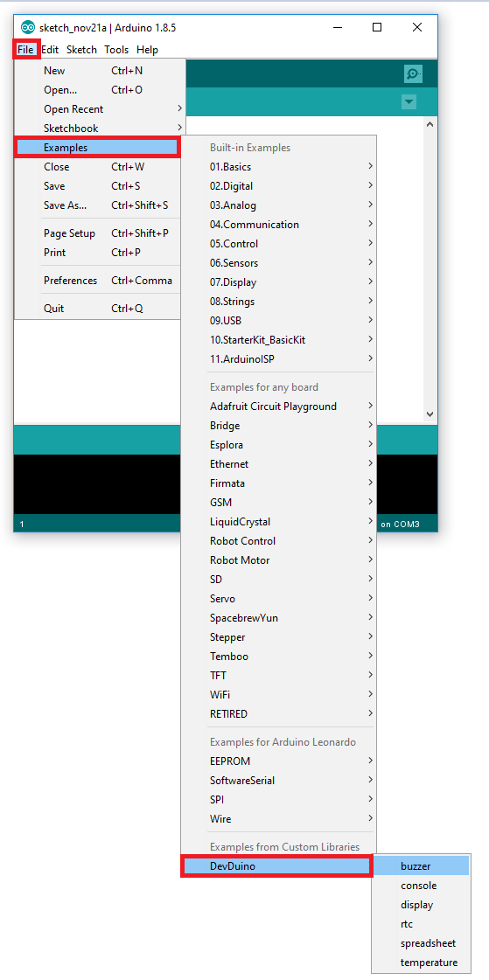Expand the 01.Basics examples submenu
The width and height of the screenshot is (489, 980).
(279, 167)
